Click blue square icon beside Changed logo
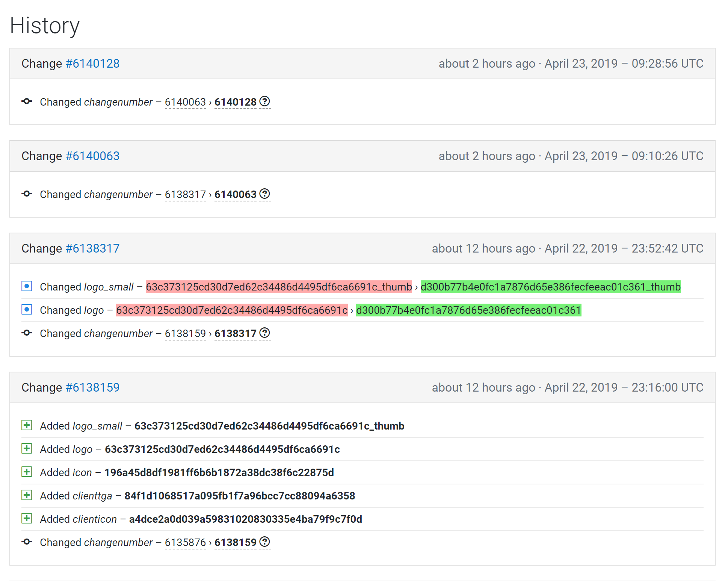Viewport: 728px width, 581px height. [27, 310]
